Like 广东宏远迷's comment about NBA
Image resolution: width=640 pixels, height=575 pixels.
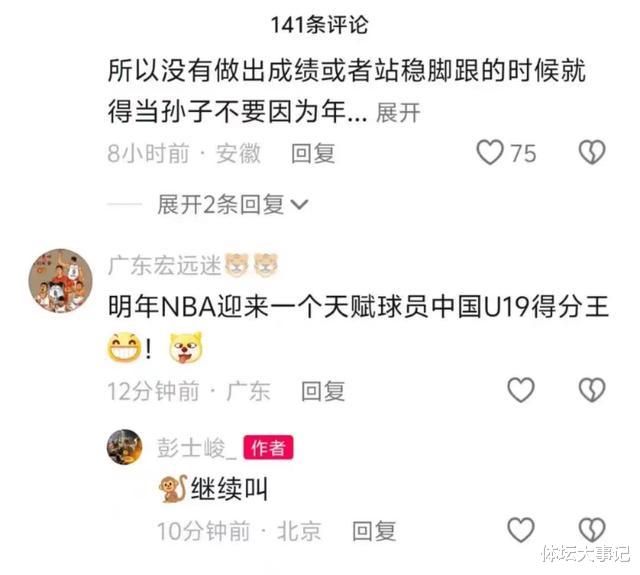(x=521, y=390)
